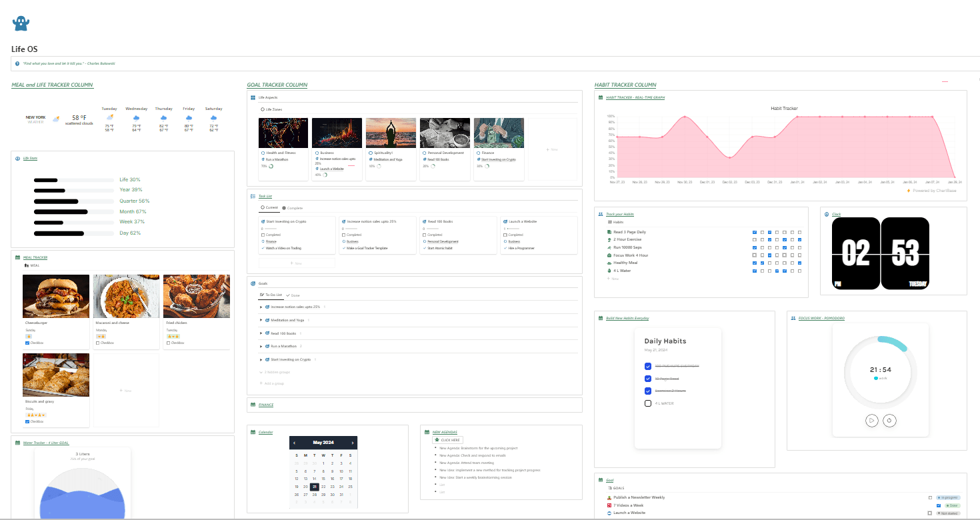Click the blue ghost page icon
Screen dimensions: 980x520
point(21,23)
